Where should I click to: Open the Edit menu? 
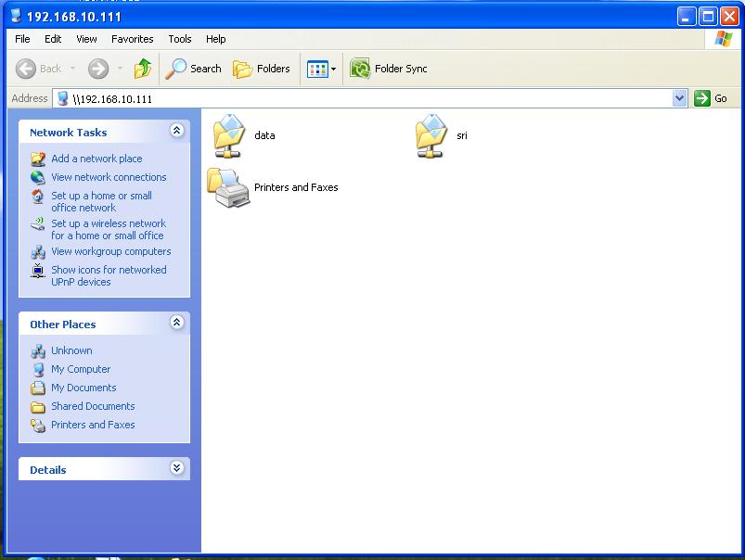point(53,39)
